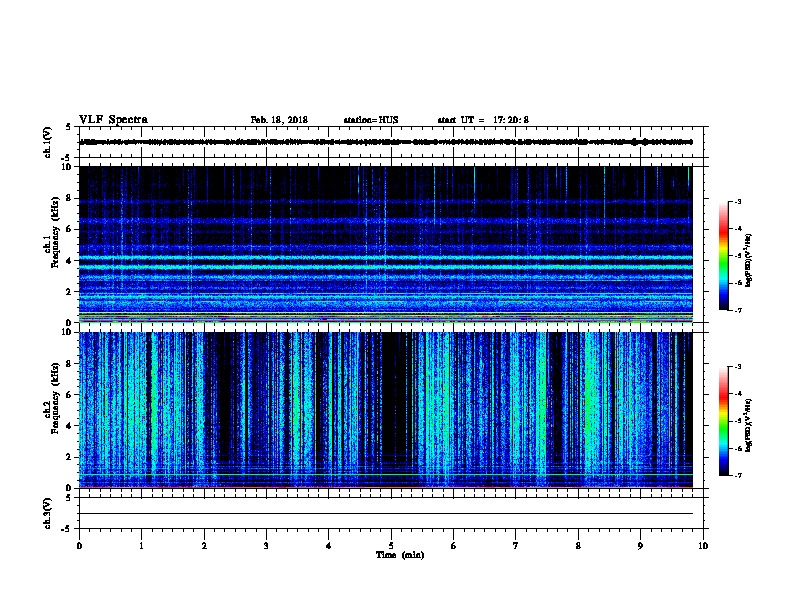Click the "Time (min)" axis label

click(x=400, y=555)
